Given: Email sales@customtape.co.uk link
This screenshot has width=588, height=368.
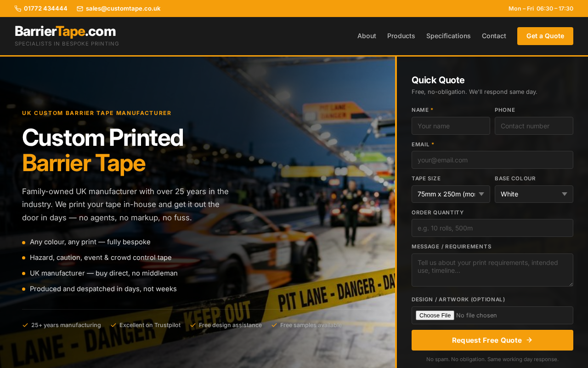Looking at the screenshot, I should click(x=123, y=8).
